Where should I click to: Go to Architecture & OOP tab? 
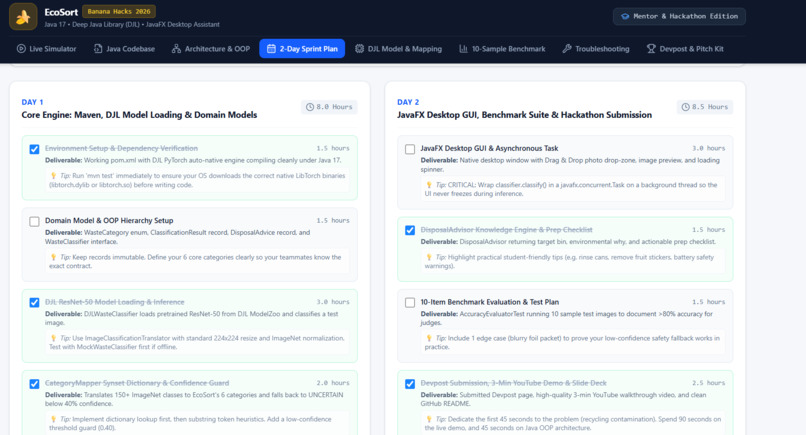coord(211,49)
